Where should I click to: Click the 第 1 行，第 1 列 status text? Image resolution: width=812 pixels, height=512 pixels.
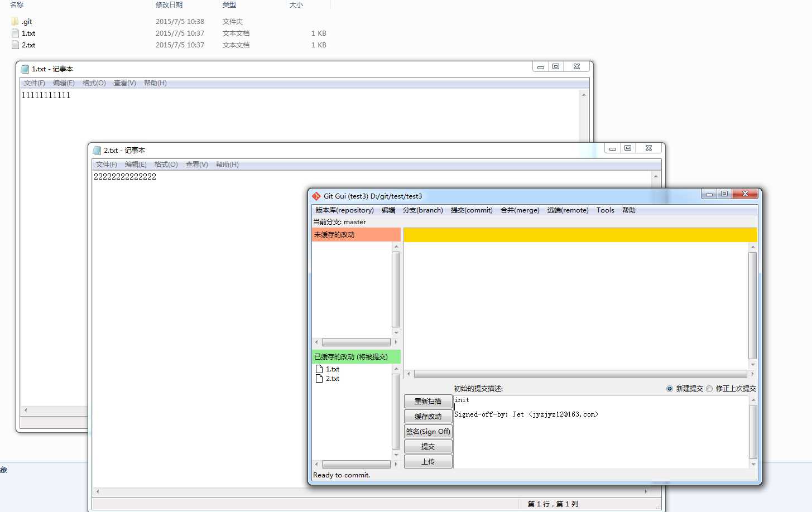click(553, 504)
